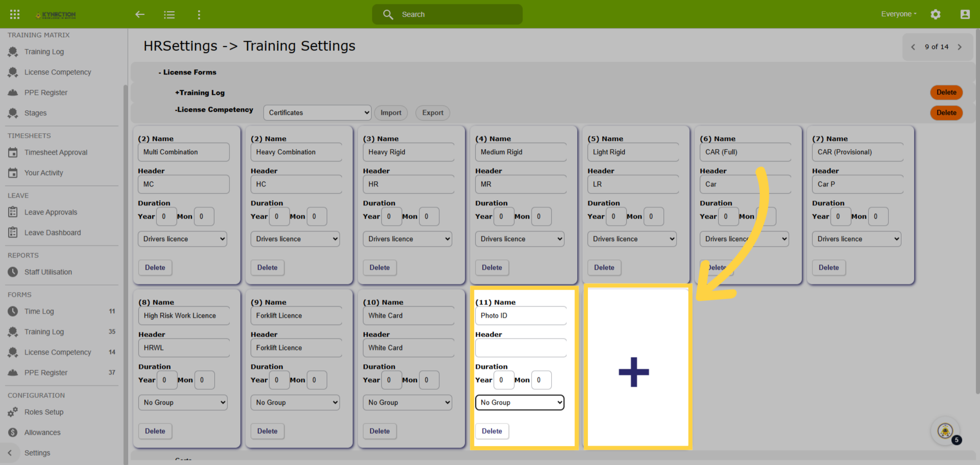Viewport: 980px width, 465px height.
Task: Open the three-dot more options menu
Action: (199, 15)
